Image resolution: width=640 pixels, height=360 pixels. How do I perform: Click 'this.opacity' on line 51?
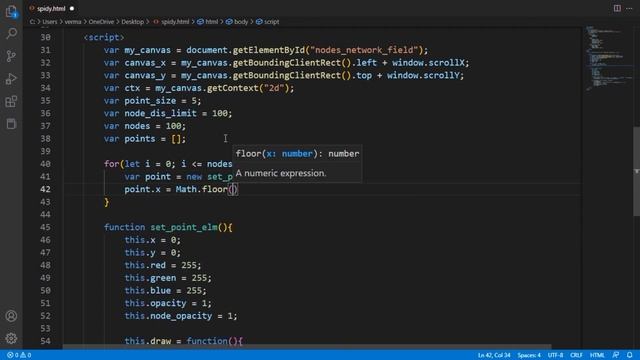(x=155, y=303)
